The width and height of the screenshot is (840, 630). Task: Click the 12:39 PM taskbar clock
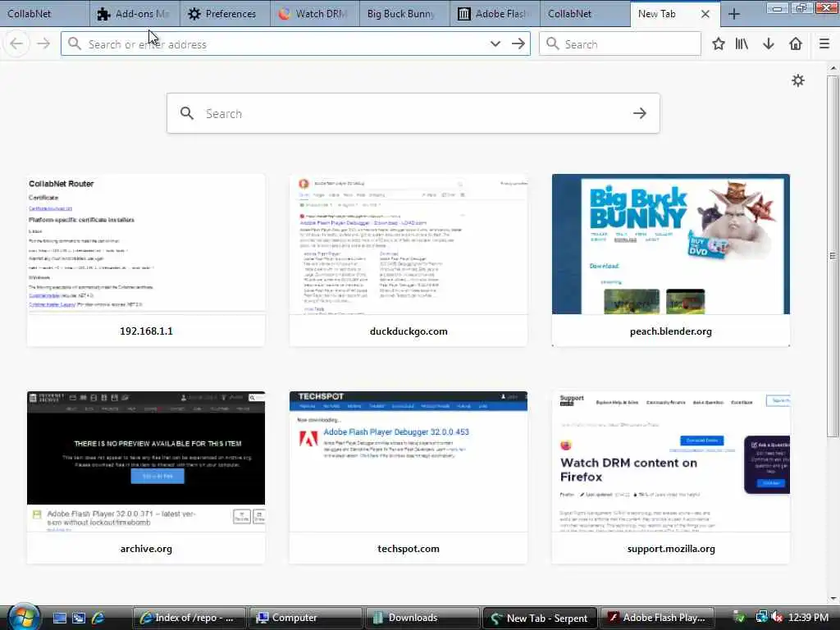[x=808, y=618]
